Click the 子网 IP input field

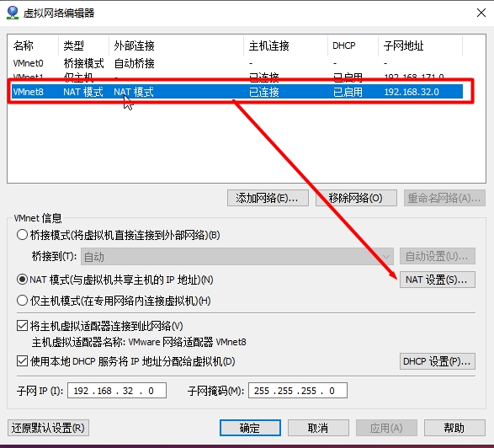coord(117,391)
